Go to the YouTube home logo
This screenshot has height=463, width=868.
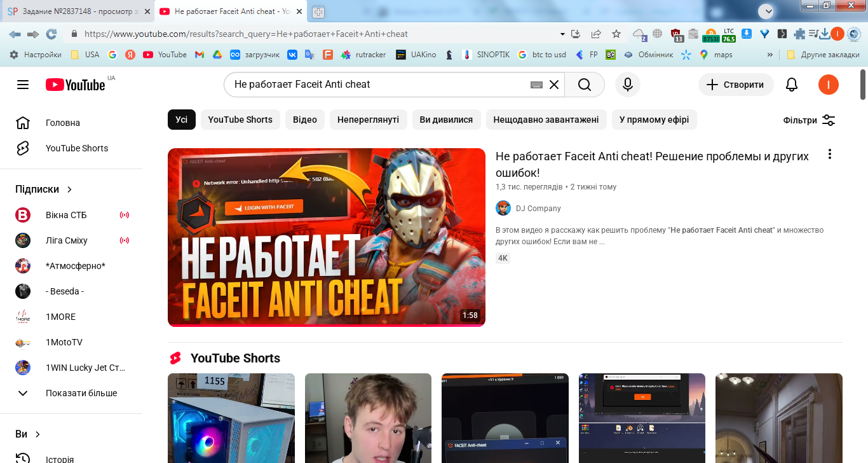tap(75, 85)
